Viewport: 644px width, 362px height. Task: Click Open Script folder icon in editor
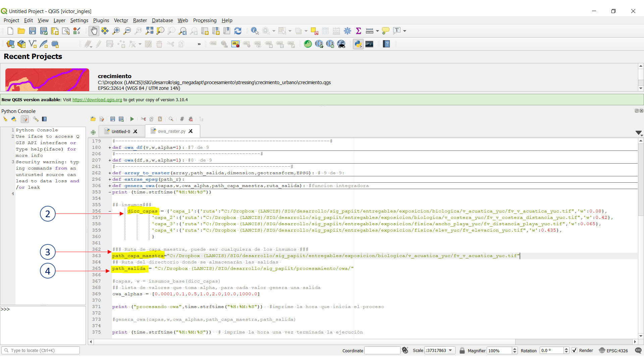[x=93, y=119]
